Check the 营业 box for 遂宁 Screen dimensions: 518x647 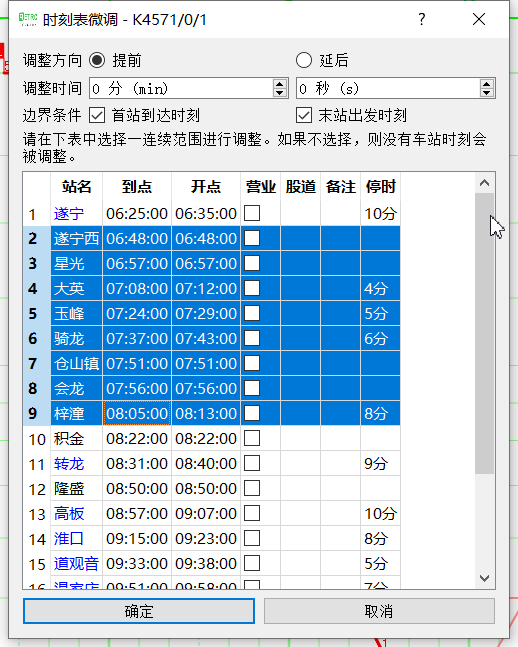coord(252,213)
